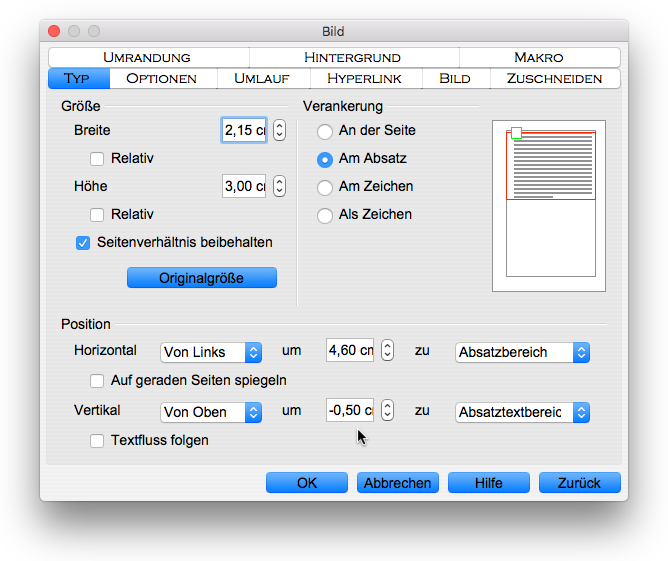
Task: Switch to the Umrandung tab
Action: click(149, 57)
